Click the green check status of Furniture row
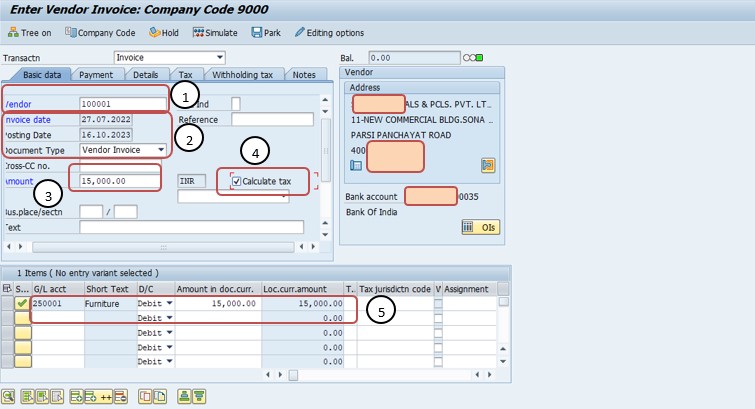The height and width of the screenshot is (409, 755). [x=22, y=303]
